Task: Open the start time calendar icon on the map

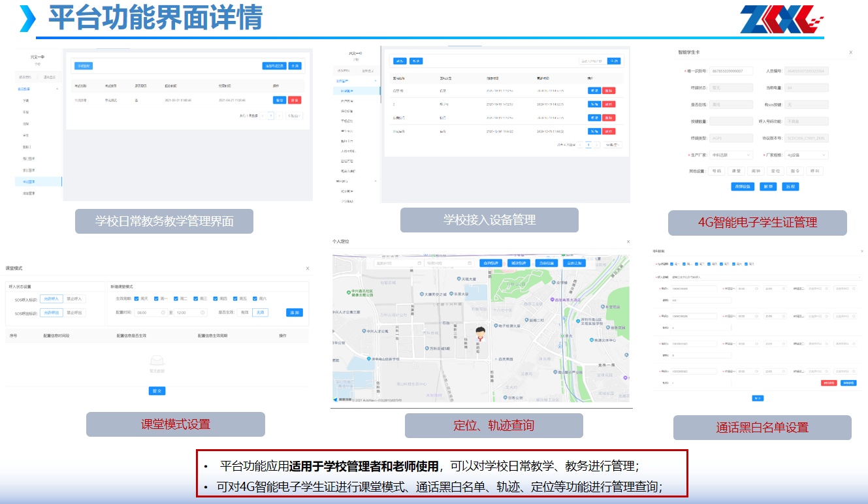Action: tap(419, 263)
